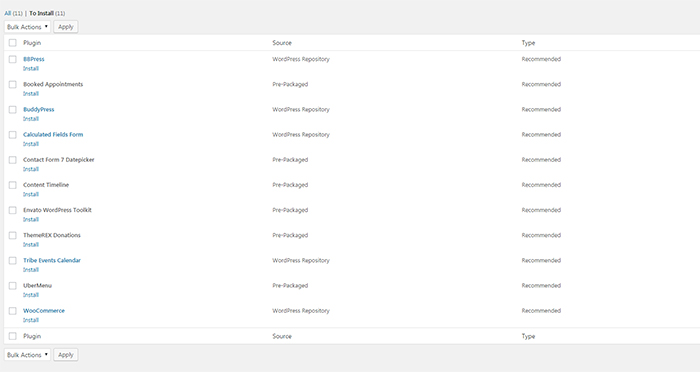Open the Calculated Fields Form link

point(53,134)
